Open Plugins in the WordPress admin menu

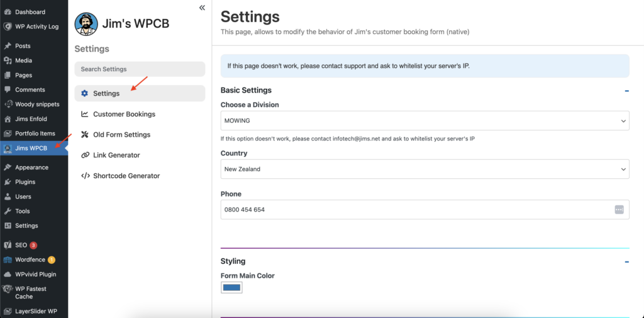pos(25,182)
